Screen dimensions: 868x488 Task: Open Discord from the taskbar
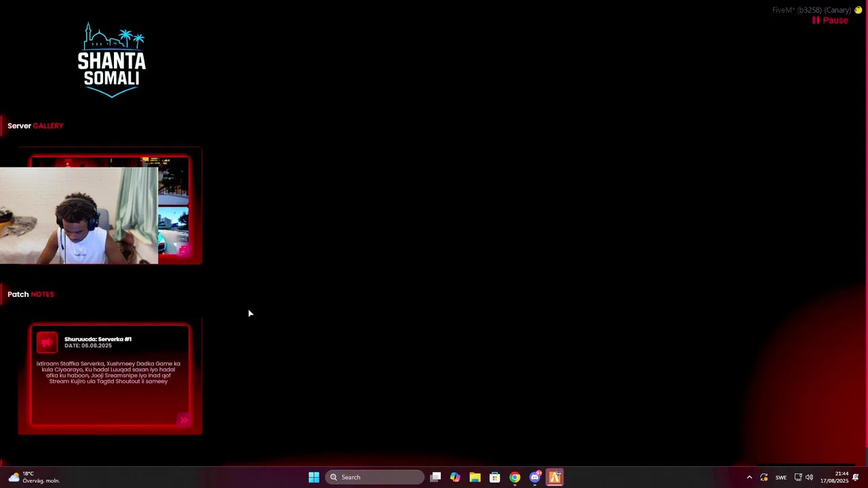coord(535,477)
